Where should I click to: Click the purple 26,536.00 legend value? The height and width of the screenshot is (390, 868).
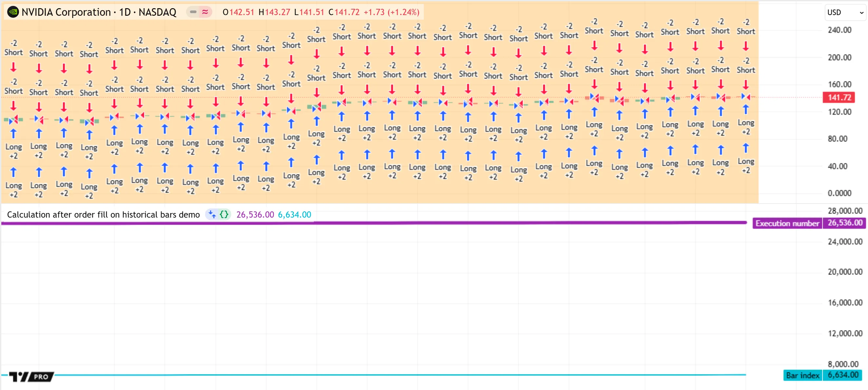pos(255,215)
